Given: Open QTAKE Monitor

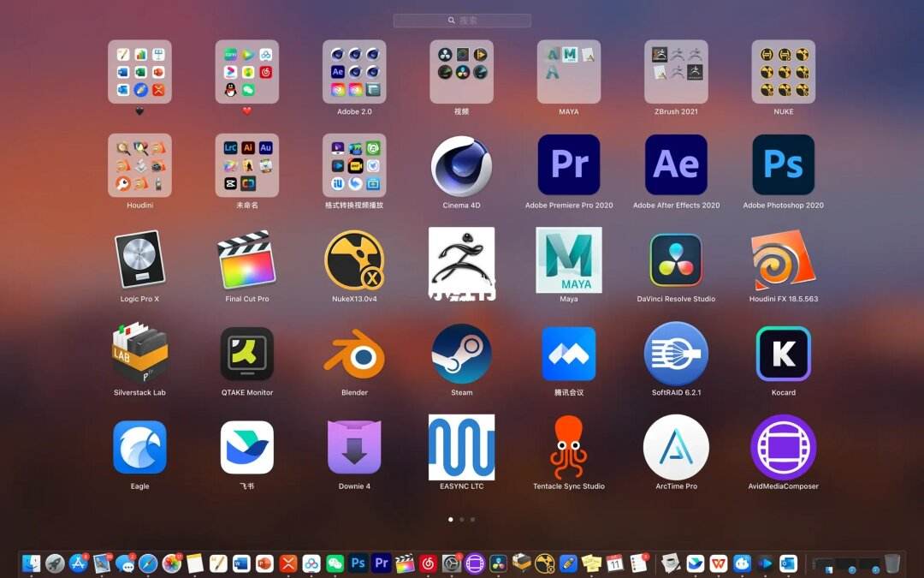Looking at the screenshot, I should (x=247, y=354).
